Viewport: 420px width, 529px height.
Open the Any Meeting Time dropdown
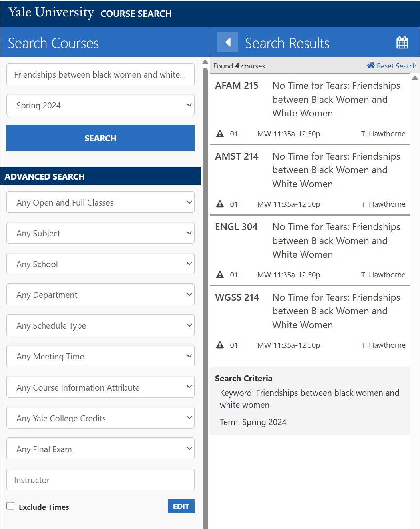coord(100,356)
